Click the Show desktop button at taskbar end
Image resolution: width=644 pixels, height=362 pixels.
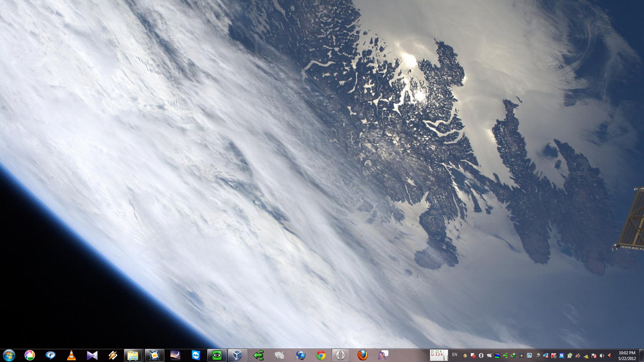click(x=641, y=355)
